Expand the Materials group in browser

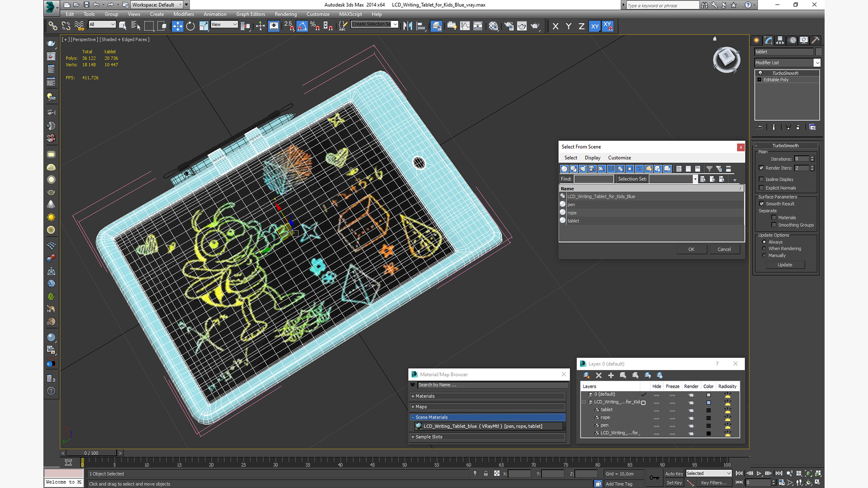pyautogui.click(x=488, y=396)
